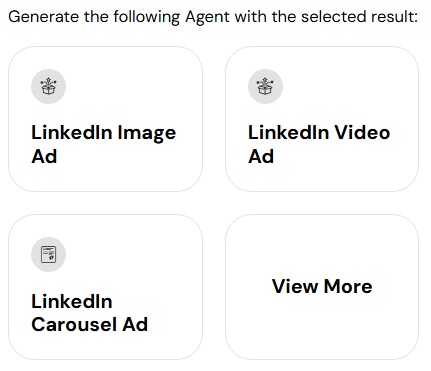Click the gray circle in the Video Ad card
Viewport: 431px width, 371px height.
(x=265, y=86)
